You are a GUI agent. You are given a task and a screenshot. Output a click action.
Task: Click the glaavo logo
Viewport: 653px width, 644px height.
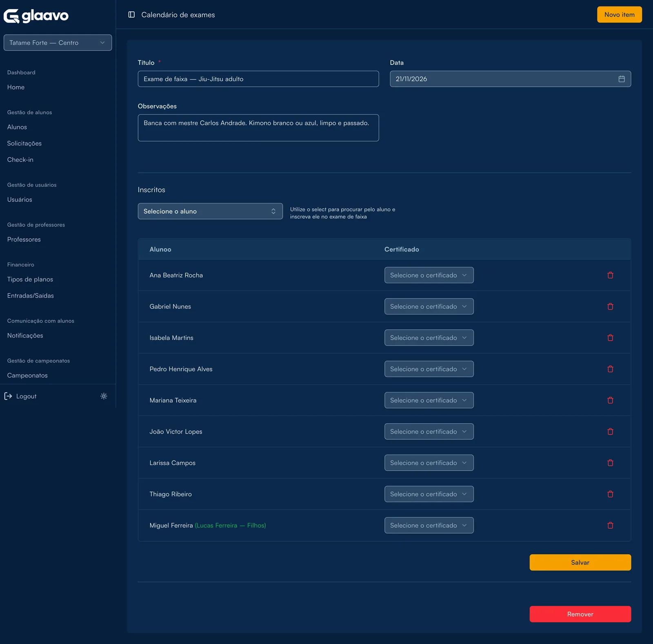[x=36, y=16]
